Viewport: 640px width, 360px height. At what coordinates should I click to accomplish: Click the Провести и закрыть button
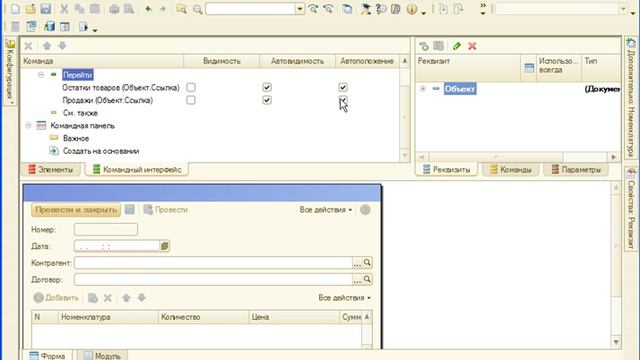(76, 210)
